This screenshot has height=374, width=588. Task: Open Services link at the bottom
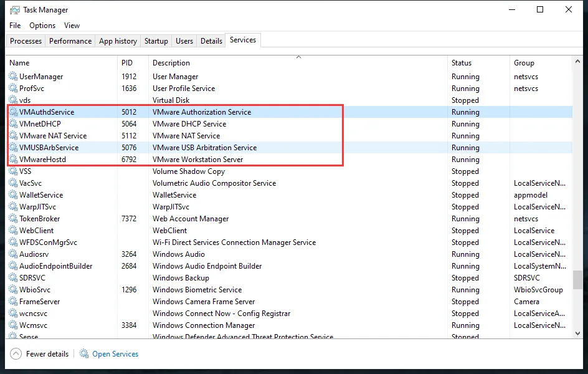coord(115,354)
